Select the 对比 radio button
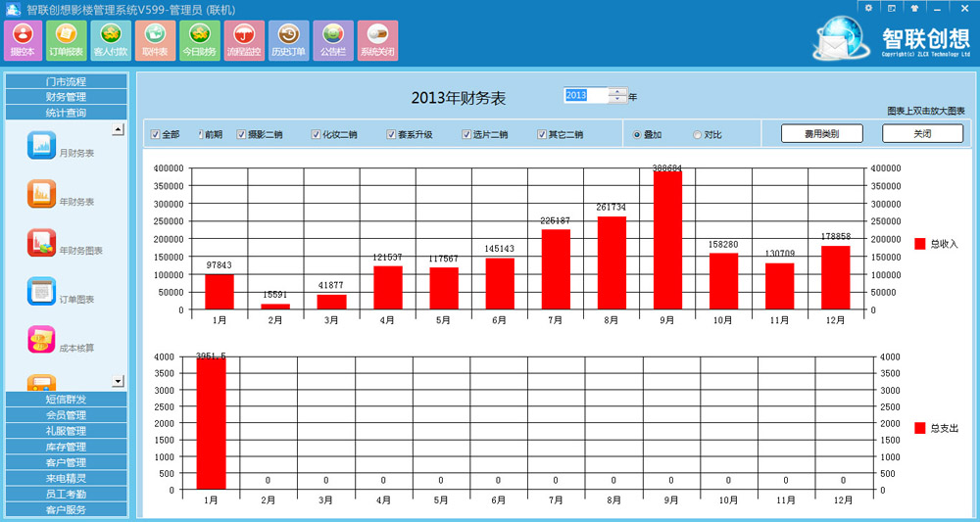This screenshot has width=980, height=522. (698, 134)
